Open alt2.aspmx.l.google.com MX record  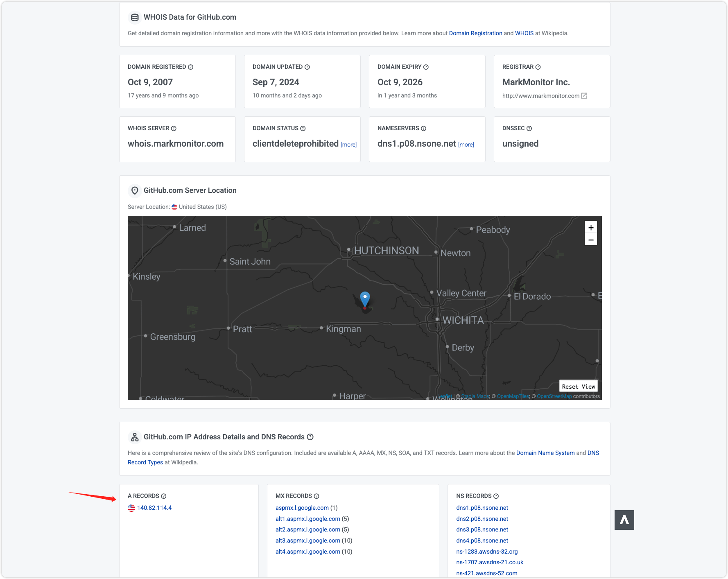(308, 529)
